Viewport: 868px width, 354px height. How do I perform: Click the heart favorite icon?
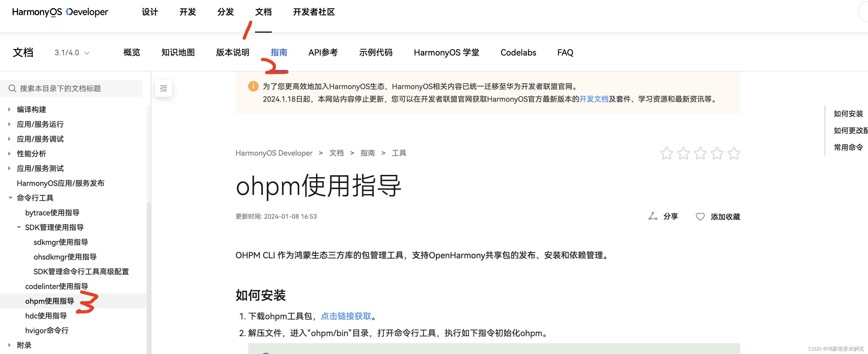(x=700, y=216)
